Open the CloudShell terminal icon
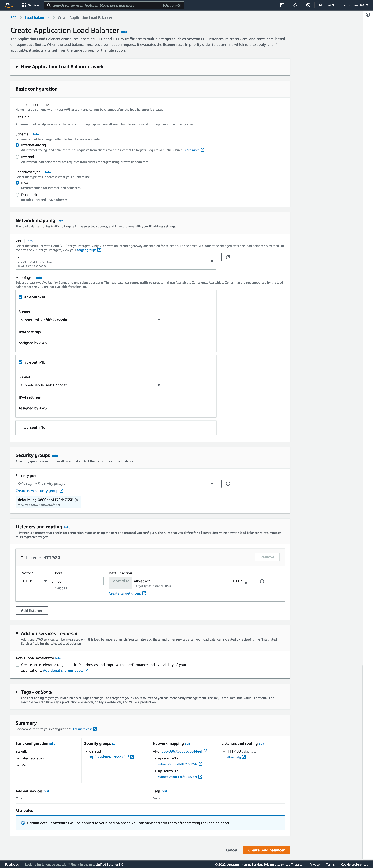 pos(282,5)
